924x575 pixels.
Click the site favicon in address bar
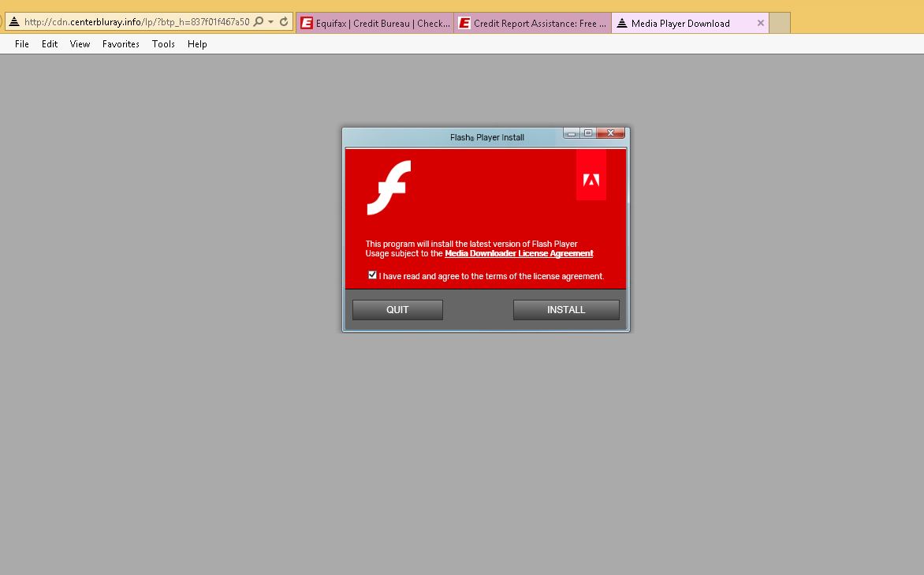(x=14, y=22)
